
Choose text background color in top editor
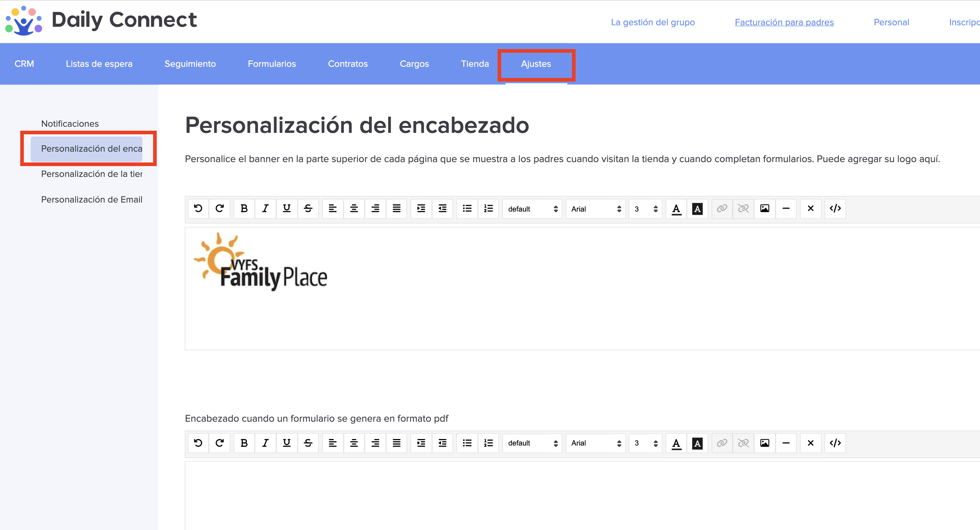(x=697, y=209)
